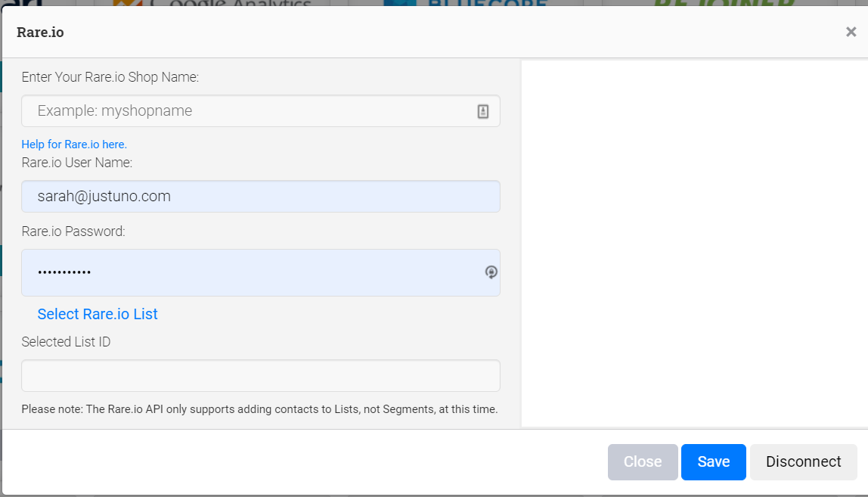Click the Bluecore logo behind the dialog

click(465, 4)
